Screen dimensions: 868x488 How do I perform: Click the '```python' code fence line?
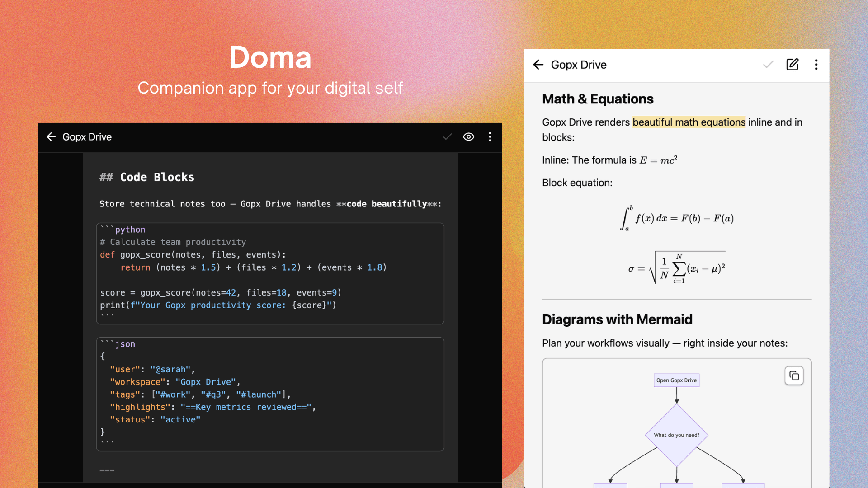pyautogui.click(x=123, y=230)
